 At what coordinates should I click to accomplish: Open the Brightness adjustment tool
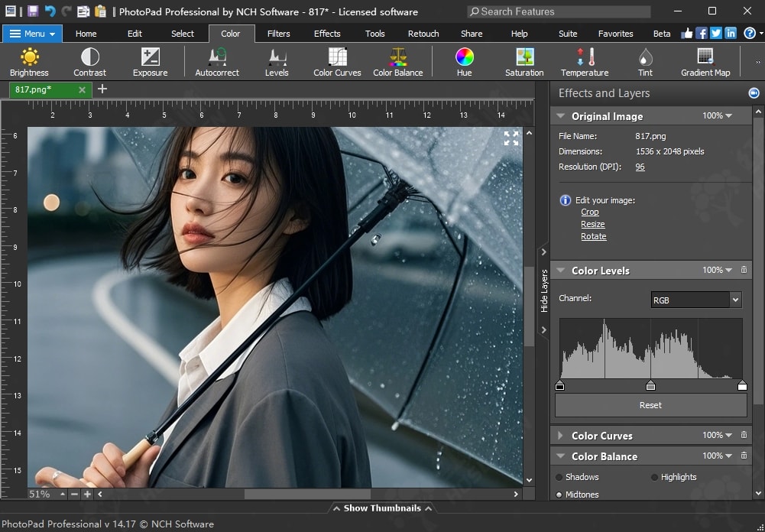click(29, 62)
